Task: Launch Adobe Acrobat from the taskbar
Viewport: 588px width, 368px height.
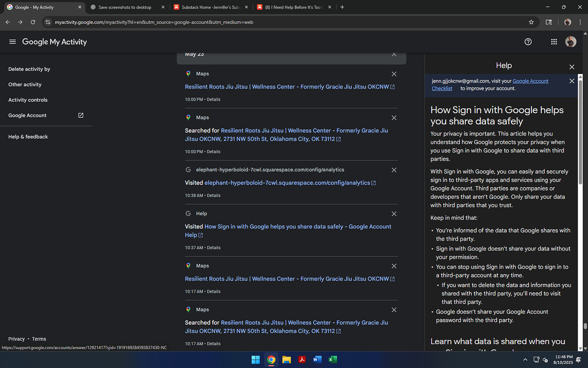Action: pos(302,360)
